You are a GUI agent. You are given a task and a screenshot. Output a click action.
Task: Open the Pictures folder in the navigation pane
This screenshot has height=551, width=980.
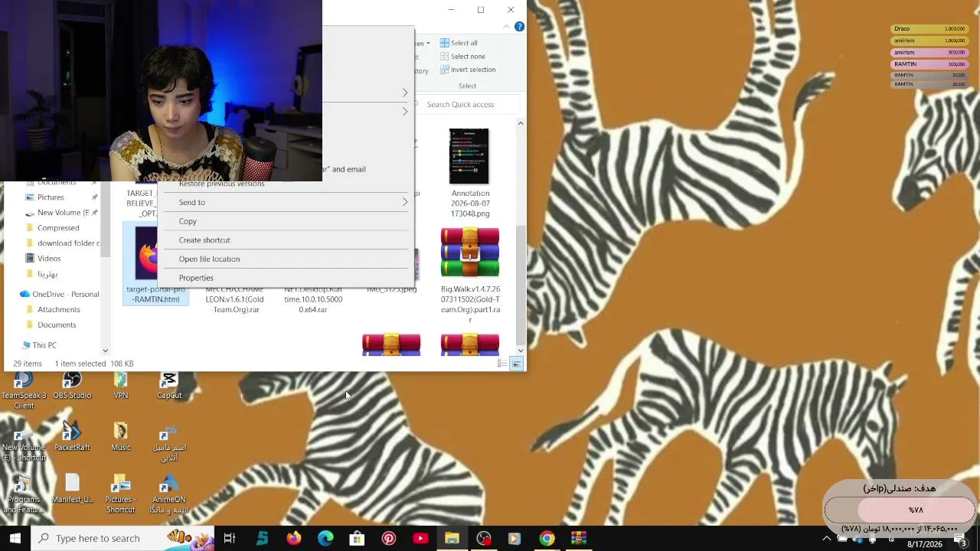coord(51,197)
